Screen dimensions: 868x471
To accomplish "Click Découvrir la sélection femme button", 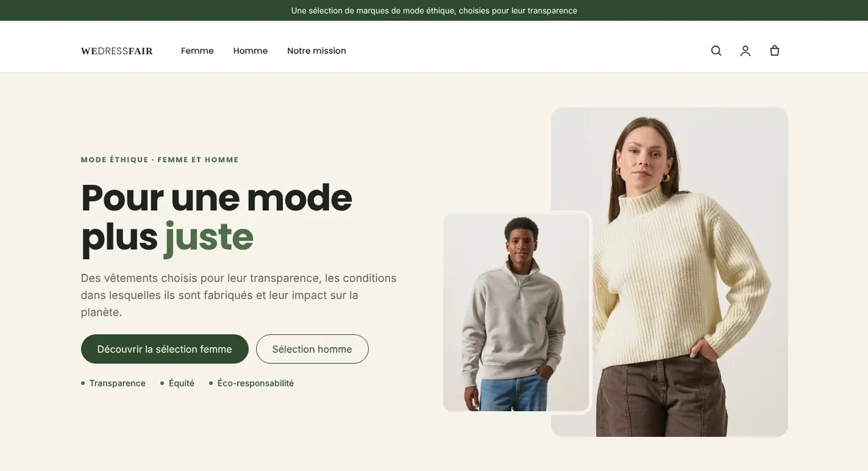I will 165,349.
